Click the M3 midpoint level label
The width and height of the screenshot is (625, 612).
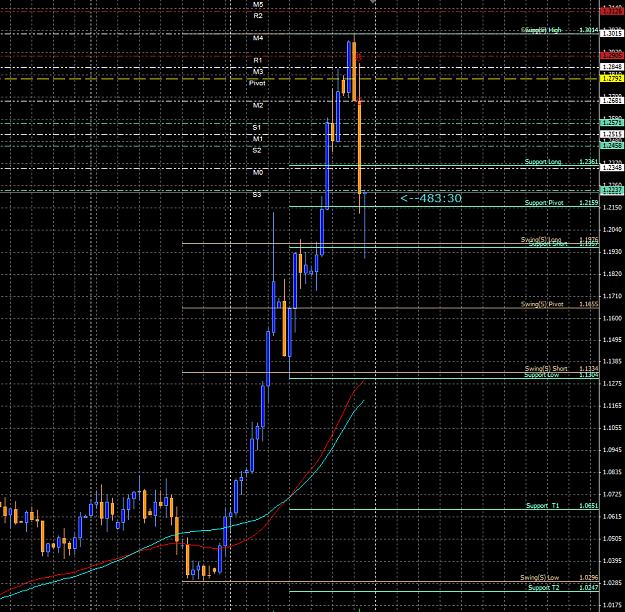[258, 72]
